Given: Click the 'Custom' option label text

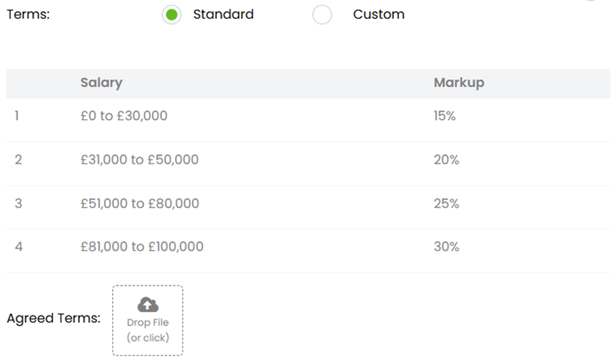Looking at the screenshot, I should [378, 14].
